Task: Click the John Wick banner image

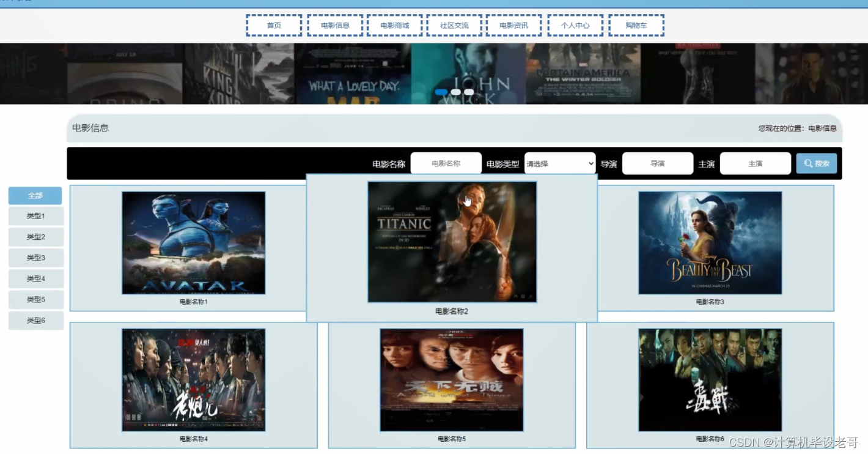Action: point(468,73)
